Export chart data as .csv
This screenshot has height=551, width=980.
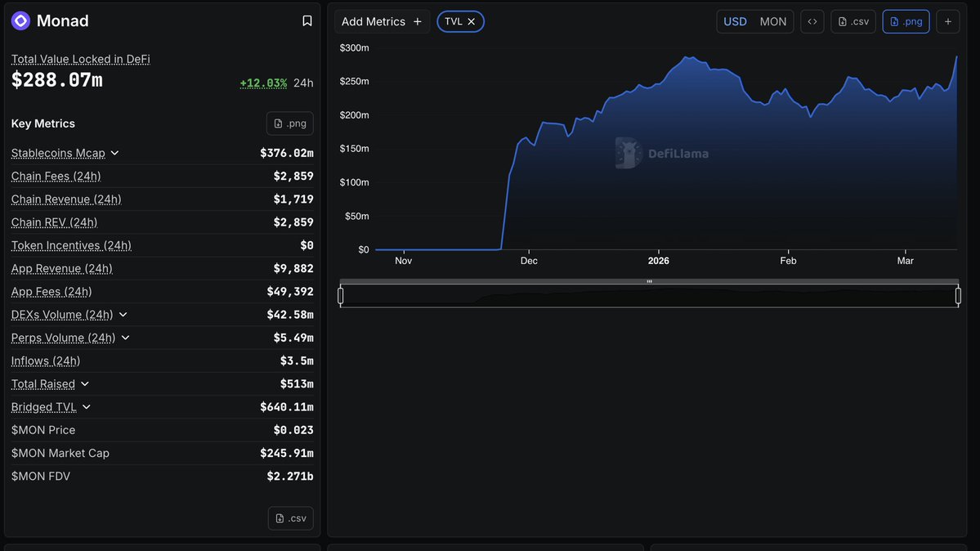click(x=853, y=21)
